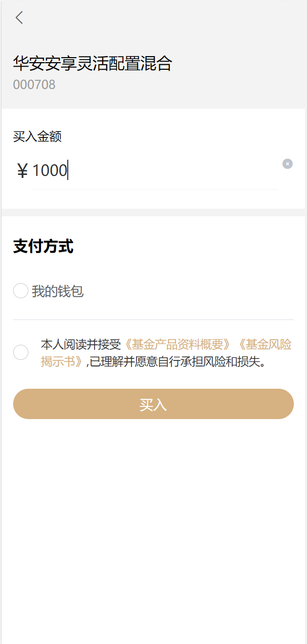Click the ¥ currency symbol
This screenshot has width=307, height=644.
[22, 171]
